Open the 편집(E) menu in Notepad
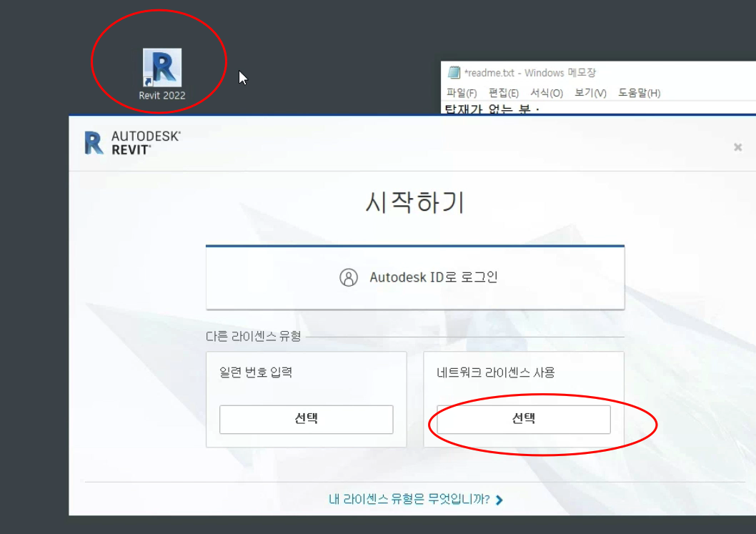Screen dimensions: 756x534 [503, 93]
